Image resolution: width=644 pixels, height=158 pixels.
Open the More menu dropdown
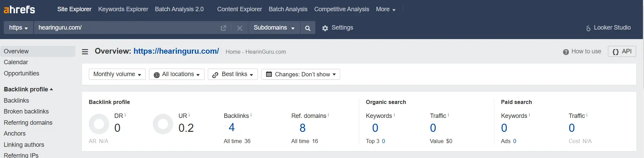[x=385, y=9]
